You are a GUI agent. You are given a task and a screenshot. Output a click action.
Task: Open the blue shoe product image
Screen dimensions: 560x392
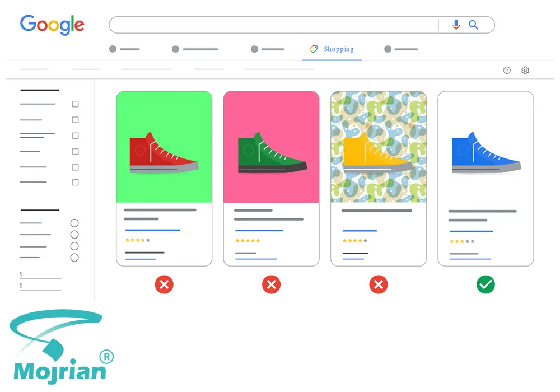point(486,147)
